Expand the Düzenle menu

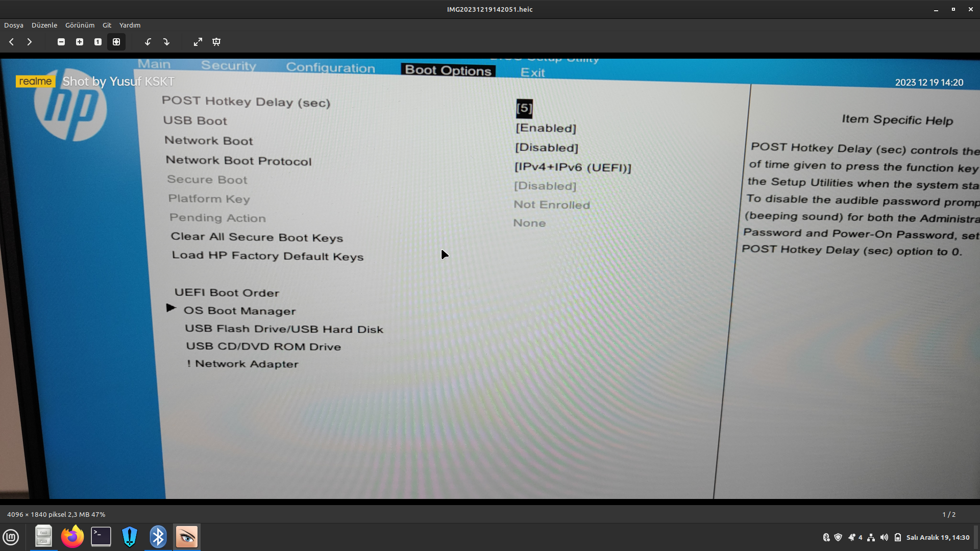[44, 25]
